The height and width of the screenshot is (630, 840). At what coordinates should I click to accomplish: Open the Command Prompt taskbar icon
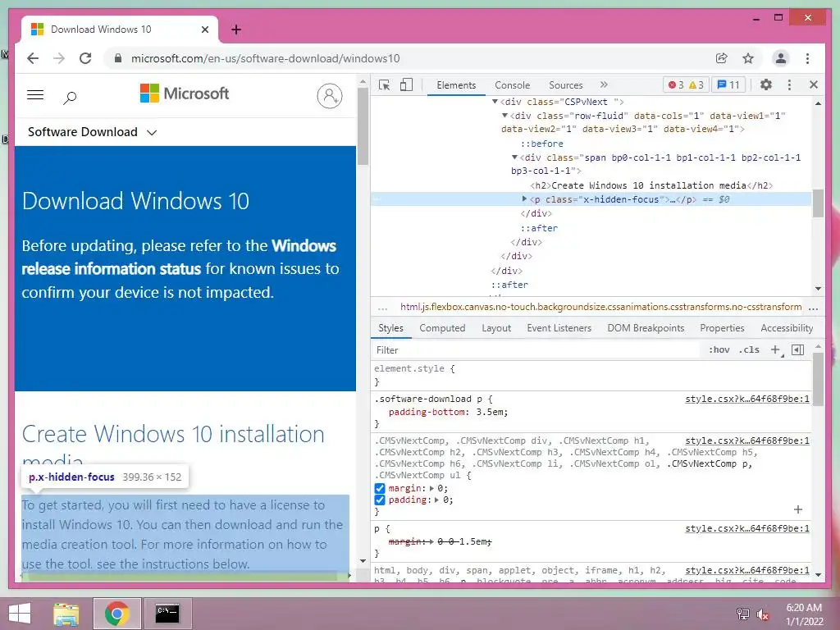167,614
